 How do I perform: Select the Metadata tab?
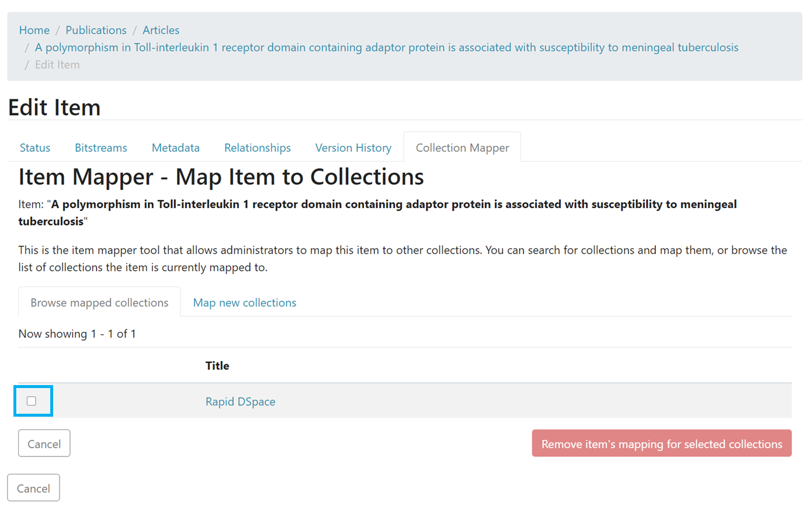(175, 148)
